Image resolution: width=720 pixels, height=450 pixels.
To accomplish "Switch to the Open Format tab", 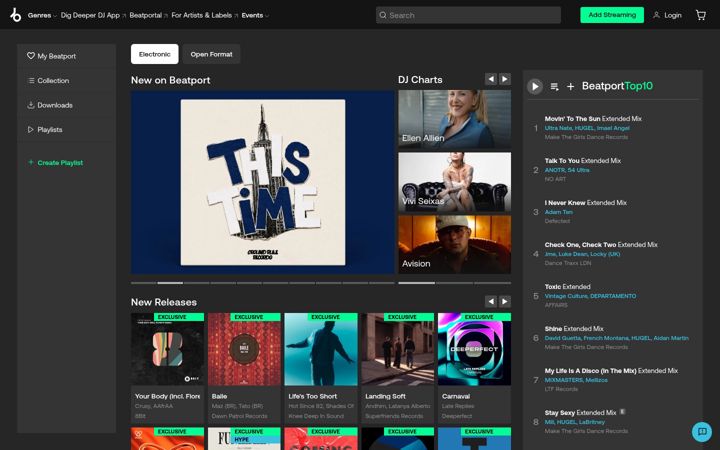I will (211, 54).
